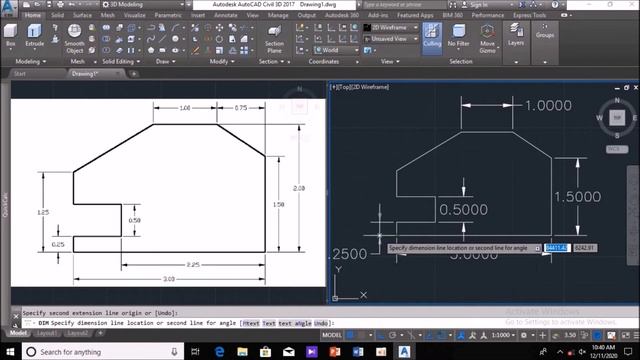Open the Manage ribbon tab

(x=278, y=15)
